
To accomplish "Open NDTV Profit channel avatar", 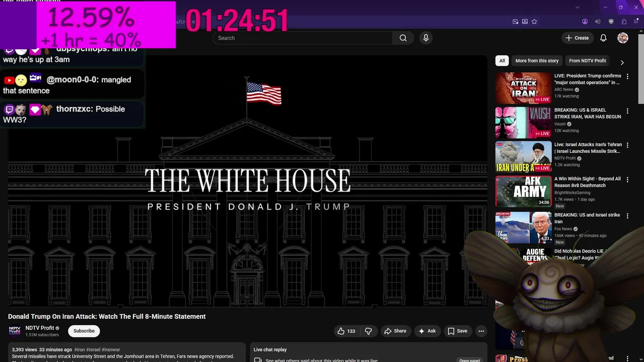I will (x=15, y=331).
